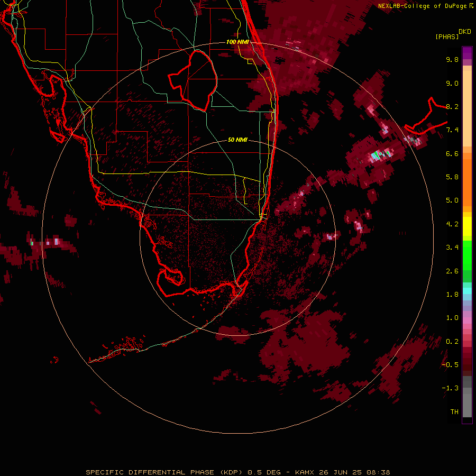
Task: Click the 3.4 value on color scale
Action: pyautogui.click(x=452, y=248)
